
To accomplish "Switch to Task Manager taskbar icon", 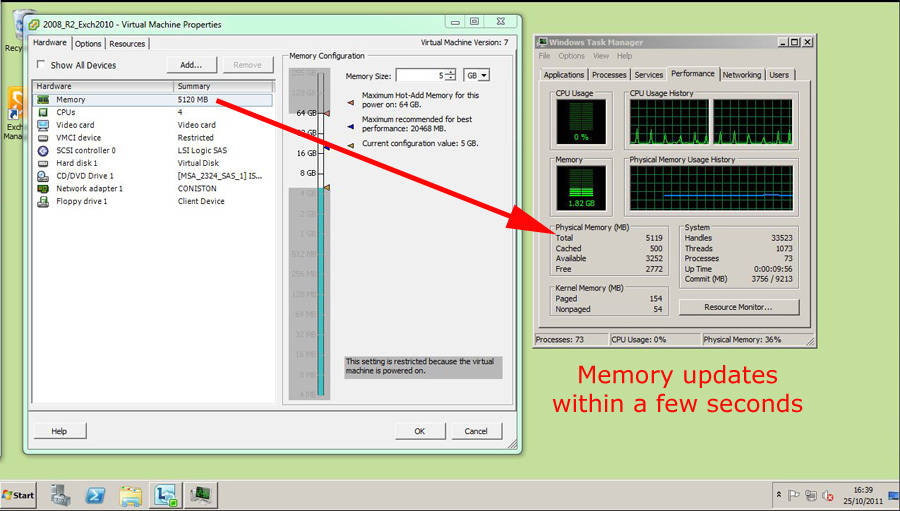I will pyautogui.click(x=201, y=495).
